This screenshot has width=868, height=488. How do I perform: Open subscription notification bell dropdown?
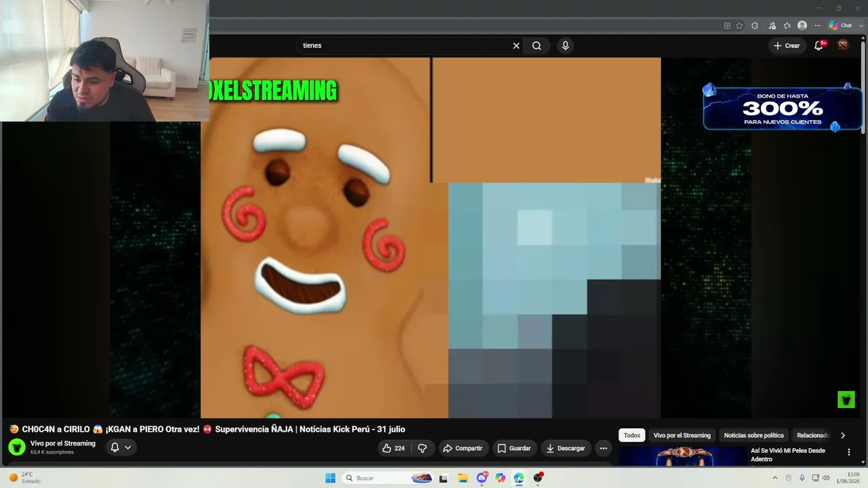(x=121, y=447)
